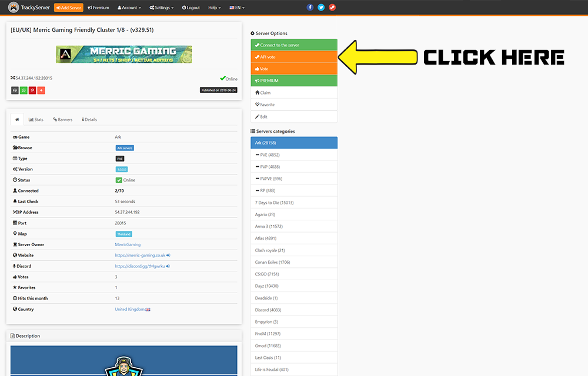Expand the Account dropdown menu
The height and width of the screenshot is (376, 588).
129,8
